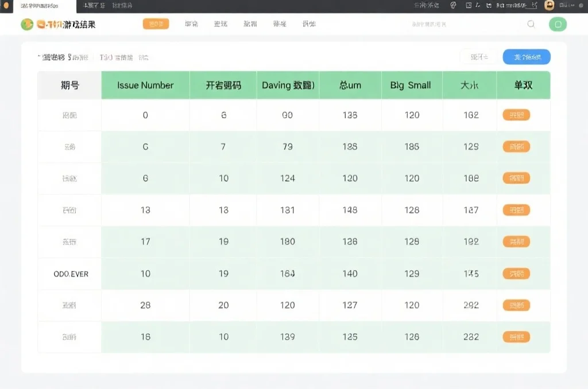The width and height of the screenshot is (588, 389).
Task: Toggle the 单双 badge in the ODO.EVER row
Action: click(x=516, y=274)
